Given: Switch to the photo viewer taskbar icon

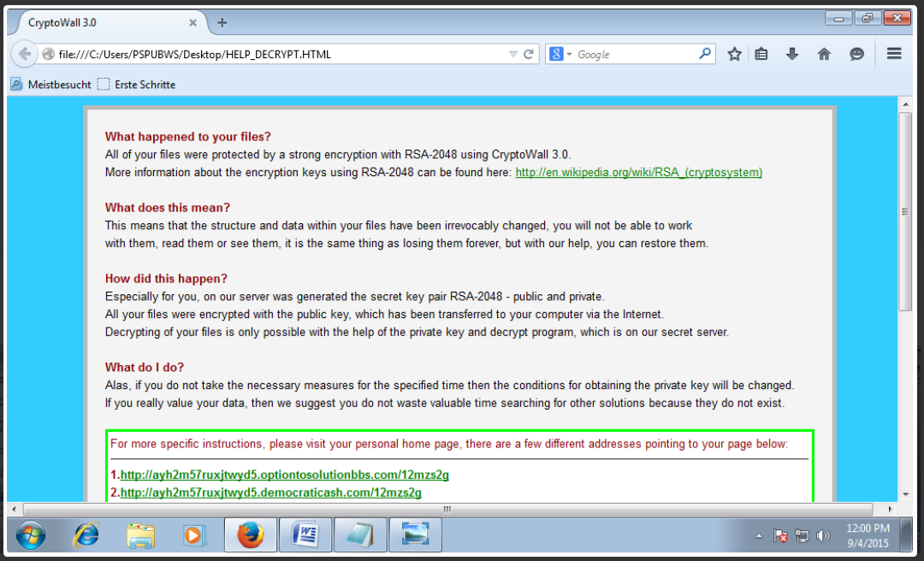Looking at the screenshot, I should (x=415, y=535).
